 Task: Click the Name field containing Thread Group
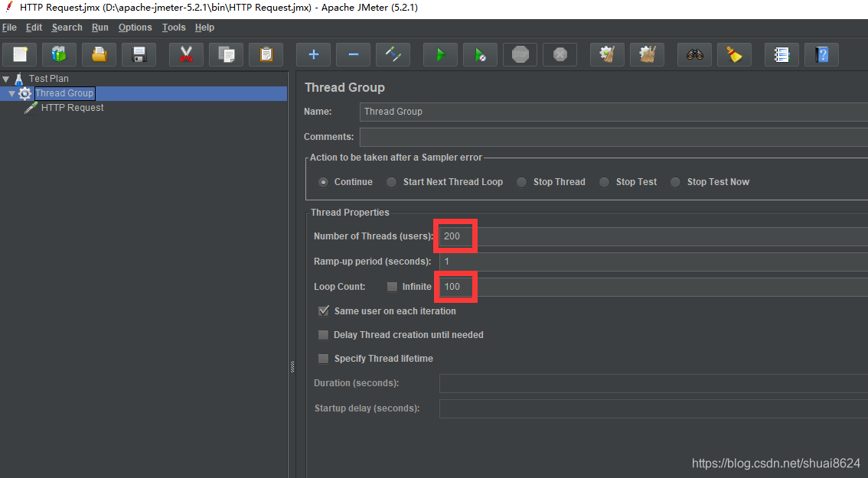613,111
